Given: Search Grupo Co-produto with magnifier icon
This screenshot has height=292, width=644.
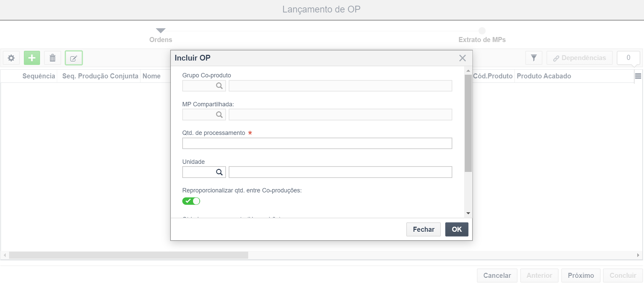Looking at the screenshot, I should [219, 86].
